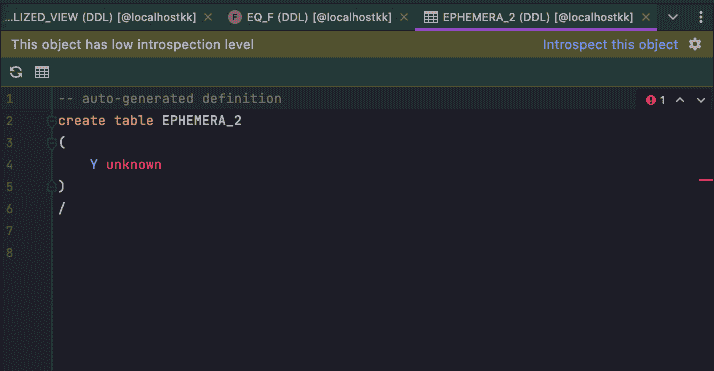This screenshot has height=371, width=714.
Task: Go to previous highlighted error arrow
Action: pyautogui.click(x=680, y=100)
